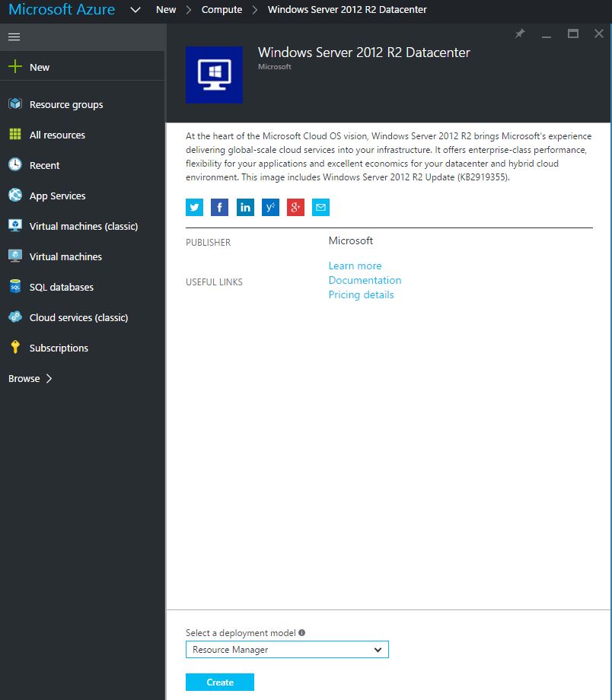Click the App Services globe icon
612x700 pixels.
click(15, 195)
